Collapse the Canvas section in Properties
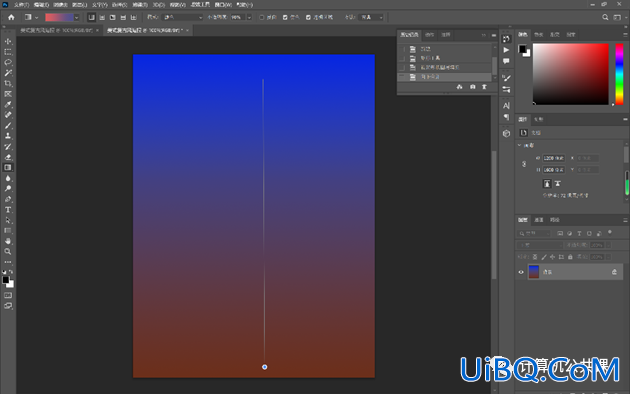The height and width of the screenshot is (394, 630). (x=519, y=145)
